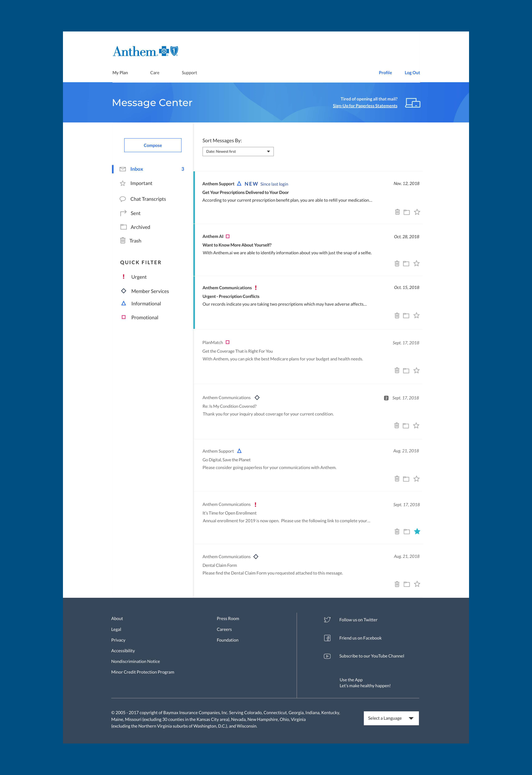Trash the Is My Condition Covered reply
This screenshot has width=532, height=775.
397,426
